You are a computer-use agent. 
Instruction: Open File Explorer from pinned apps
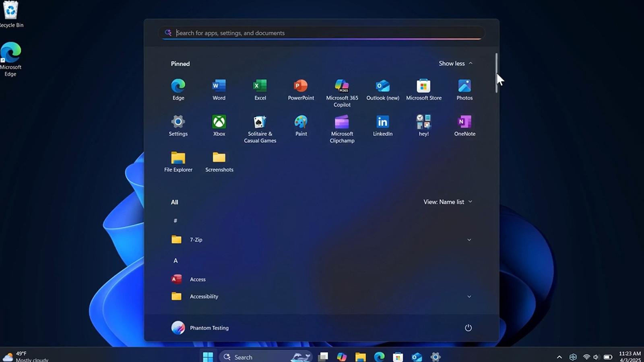[178, 161]
